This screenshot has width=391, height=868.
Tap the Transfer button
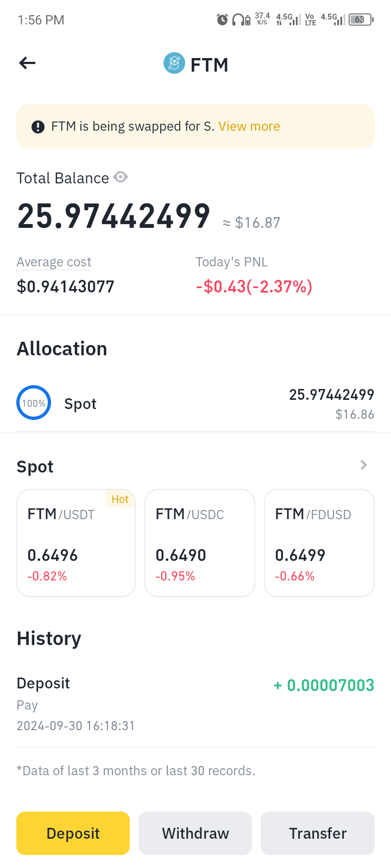tap(318, 833)
